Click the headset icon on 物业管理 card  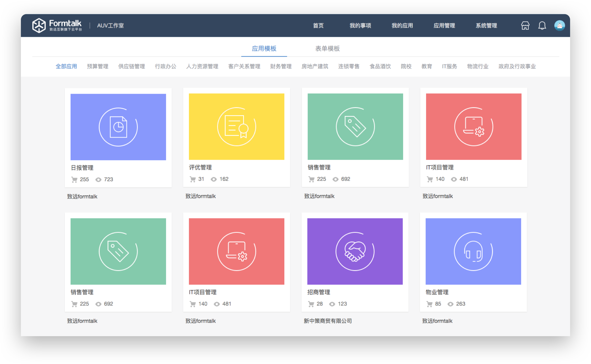(473, 251)
